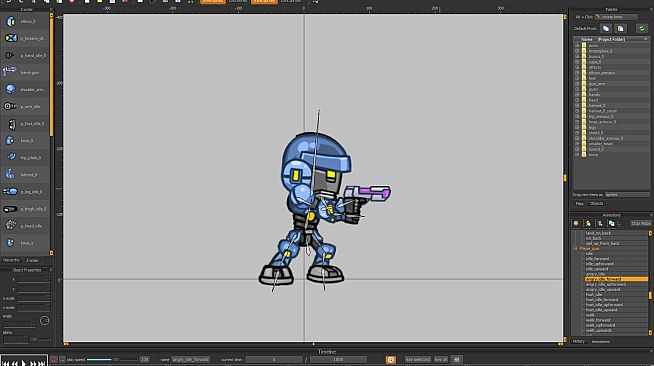The height and width of the screenshot is (366, 654).
Task: Select the p_forearm_idle sprite in Z-order list
Action: click(x=25, y=38)
